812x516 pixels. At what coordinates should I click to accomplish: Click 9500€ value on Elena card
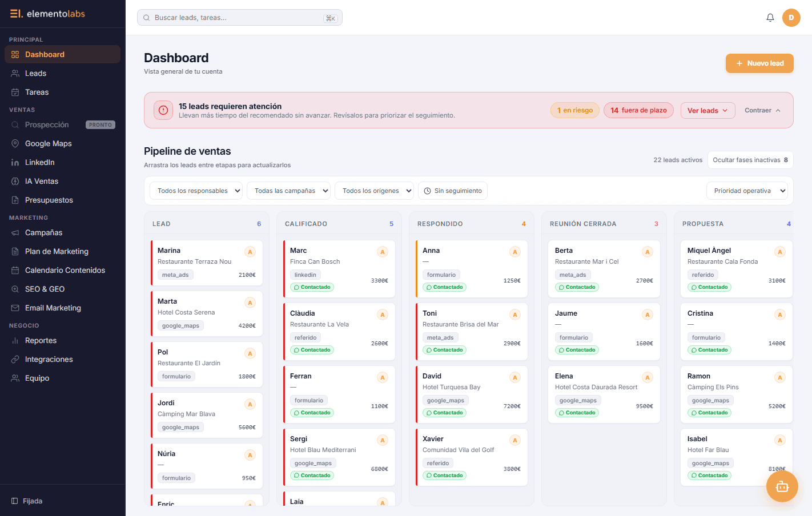645,406
